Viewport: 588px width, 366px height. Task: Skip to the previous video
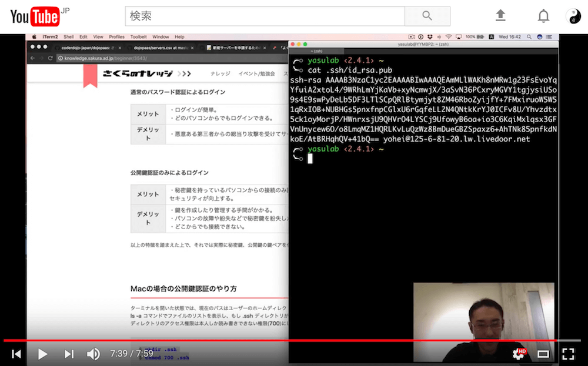tap(16, 354)
